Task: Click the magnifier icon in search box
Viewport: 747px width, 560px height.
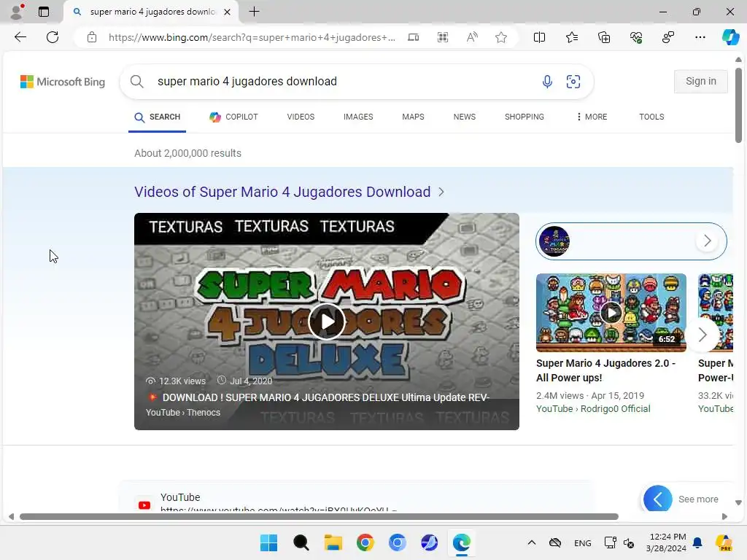Action: click(136, 82)
